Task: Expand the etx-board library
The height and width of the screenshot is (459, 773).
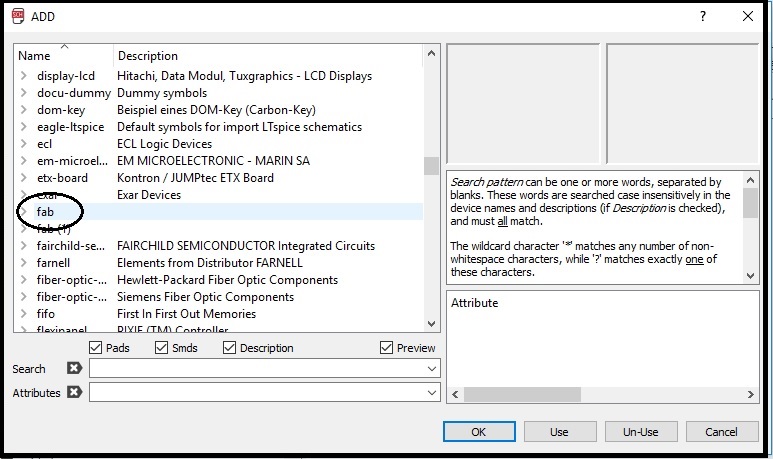Action: 23,177
